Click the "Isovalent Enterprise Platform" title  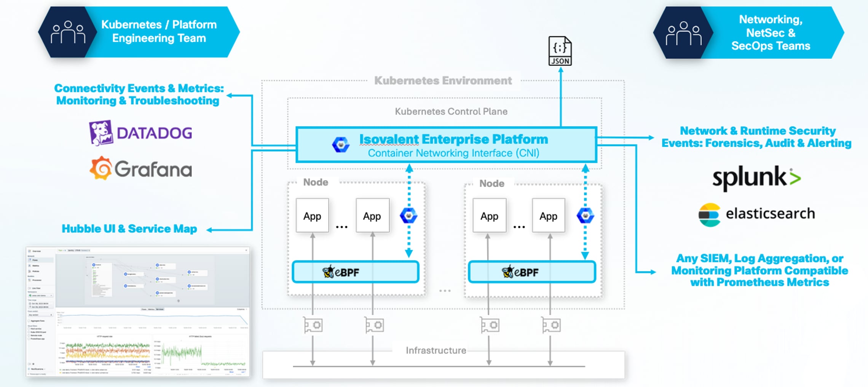(x=453, y=139)
